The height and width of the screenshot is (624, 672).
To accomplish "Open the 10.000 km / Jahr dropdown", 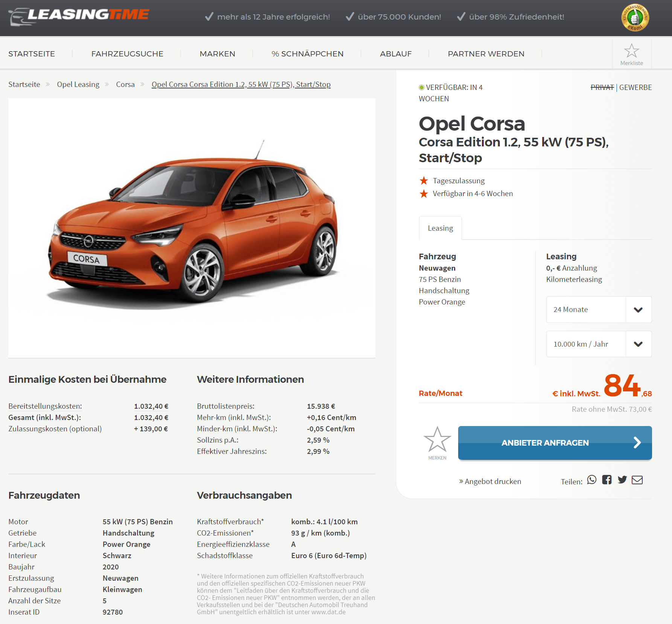I will pyautogui.click(x=599, y=344).
